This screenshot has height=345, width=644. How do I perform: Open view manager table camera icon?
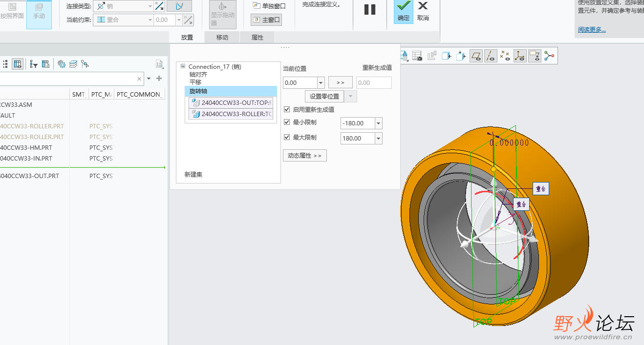(417, 56)
